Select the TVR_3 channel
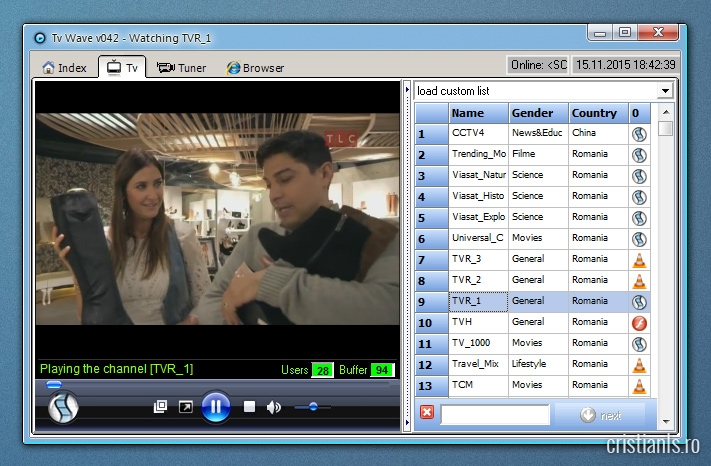Viewport: 711px width, 466px height. tap(478, 259)
